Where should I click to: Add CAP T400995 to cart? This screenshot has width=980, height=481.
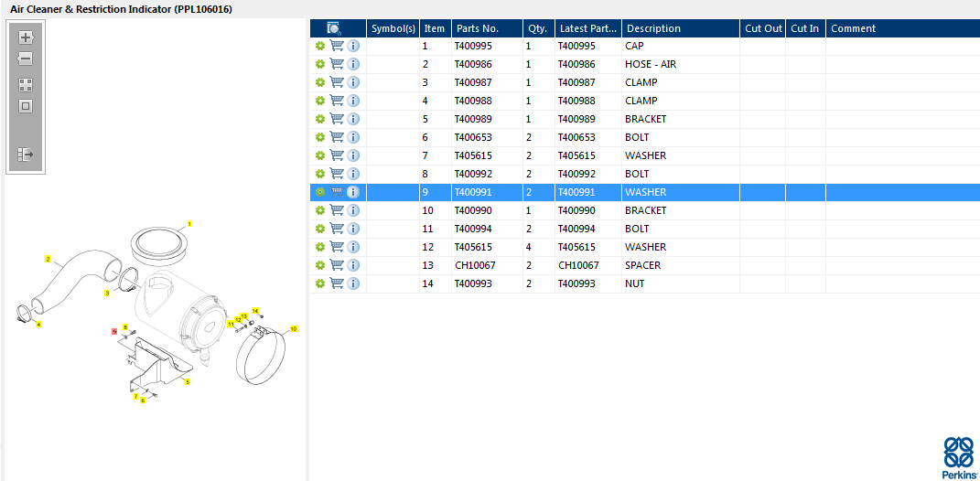[x=337, y=46]
